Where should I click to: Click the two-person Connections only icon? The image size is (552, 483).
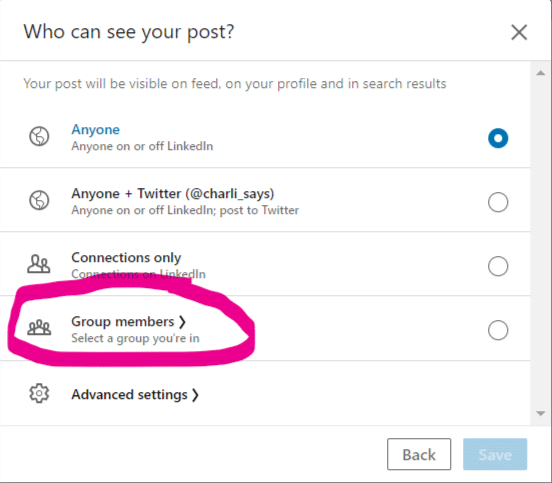[x=39, y=264]
